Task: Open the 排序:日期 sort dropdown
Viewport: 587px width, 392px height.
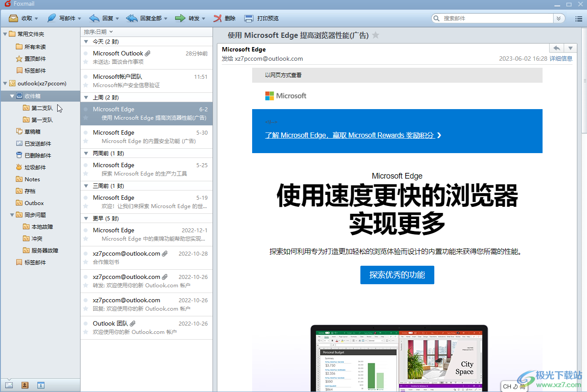Action: (x=98, y=32)
